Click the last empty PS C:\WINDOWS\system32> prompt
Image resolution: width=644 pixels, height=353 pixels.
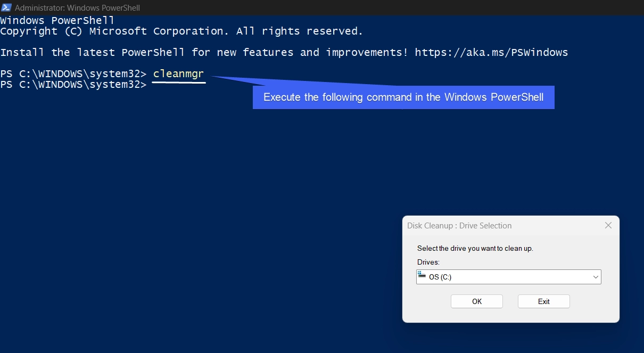pyautogui.click(x=73, y=85)
